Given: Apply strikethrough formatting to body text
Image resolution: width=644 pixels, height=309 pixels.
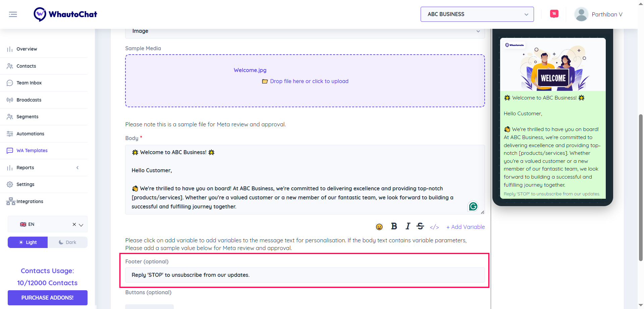Looking at the screenshot, I should click(420, 226).
